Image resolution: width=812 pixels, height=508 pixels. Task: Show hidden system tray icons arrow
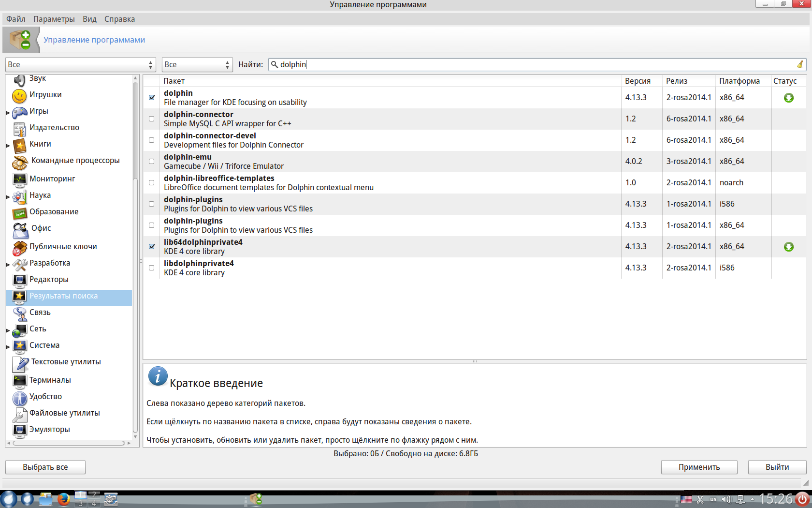[752, 499]
